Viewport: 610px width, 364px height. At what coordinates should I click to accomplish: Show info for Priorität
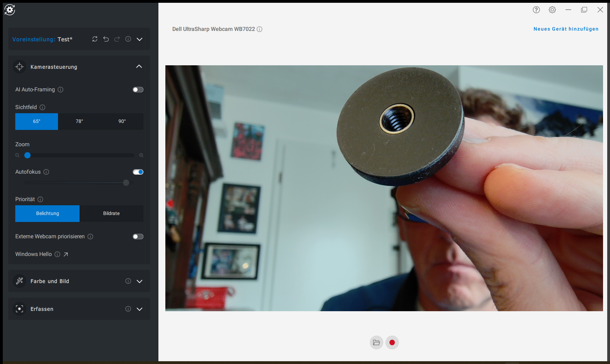point(40,199)
